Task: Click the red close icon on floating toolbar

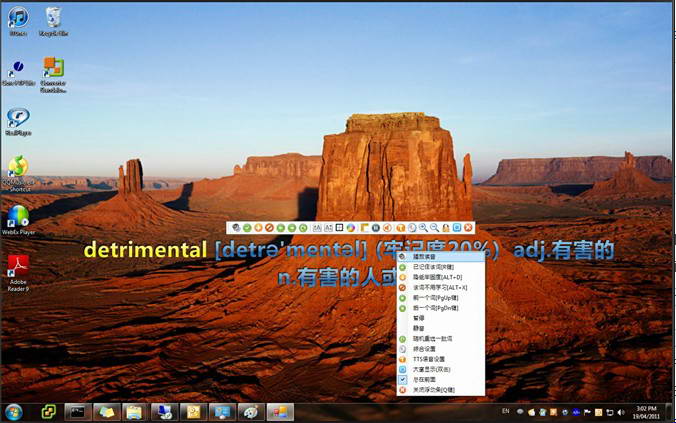Action: (468, 228)
